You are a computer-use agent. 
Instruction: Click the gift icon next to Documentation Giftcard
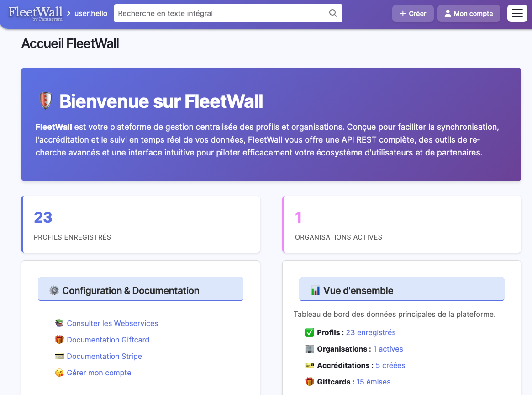point(59,339)
